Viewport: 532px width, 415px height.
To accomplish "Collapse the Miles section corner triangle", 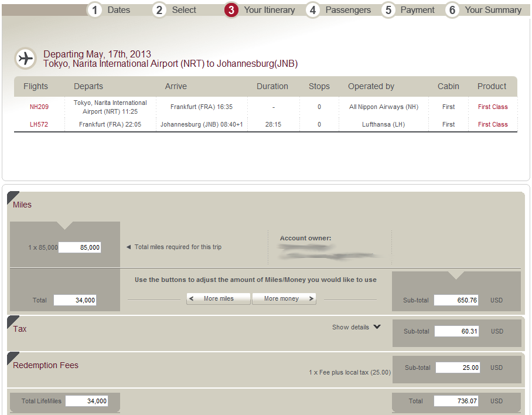I will click(x=12, y=196).
